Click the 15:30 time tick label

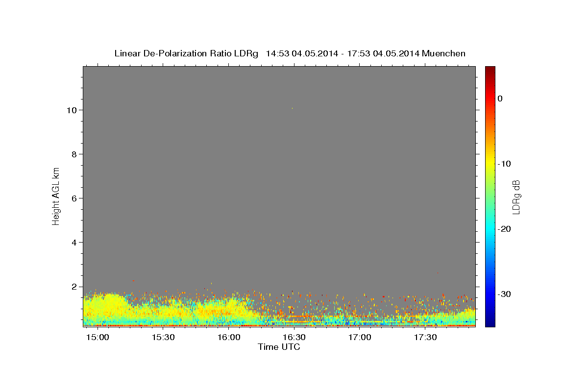coord(163,337)
